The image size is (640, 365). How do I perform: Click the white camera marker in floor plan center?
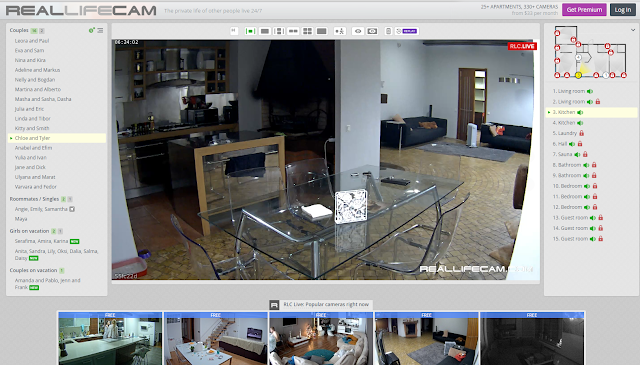(x=578, y=58)
